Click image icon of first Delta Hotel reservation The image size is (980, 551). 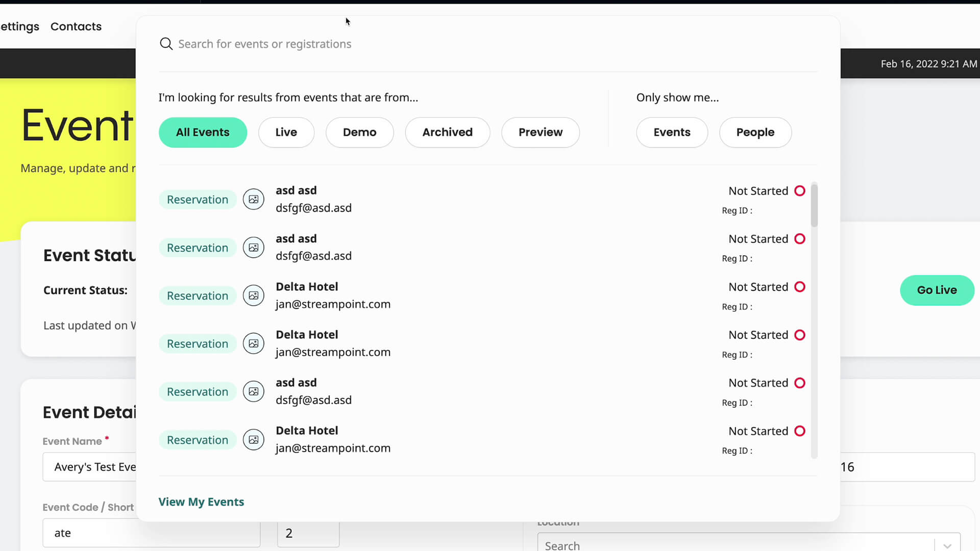point(253,295)
